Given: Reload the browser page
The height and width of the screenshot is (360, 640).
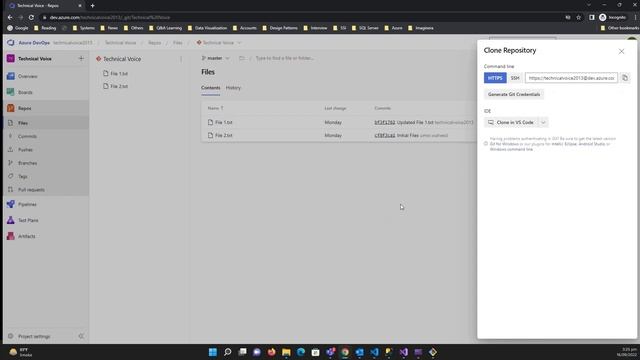Looking at the screenshot, I should click(31, 18).
